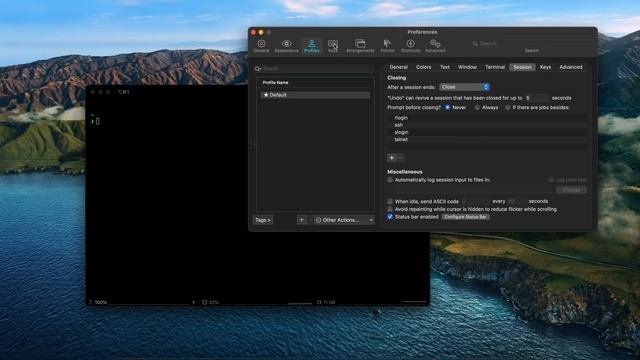Open the Other Actions dropdown menu

coord(344,220)
